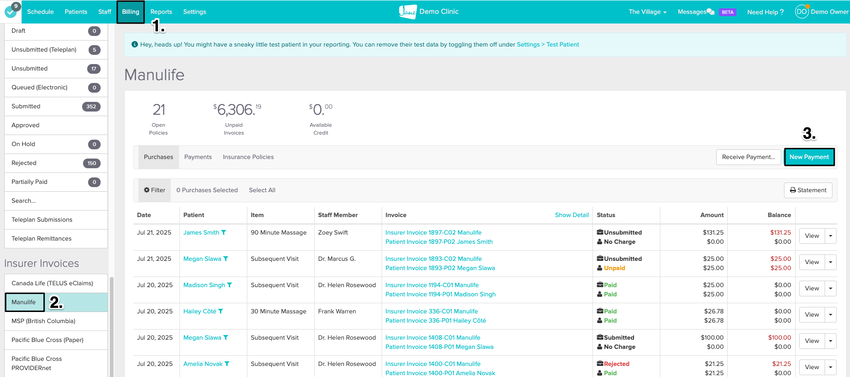850x377 pixels.
Task: Click the filter icon beside Amelia Novak
Action: pos(227,363)
